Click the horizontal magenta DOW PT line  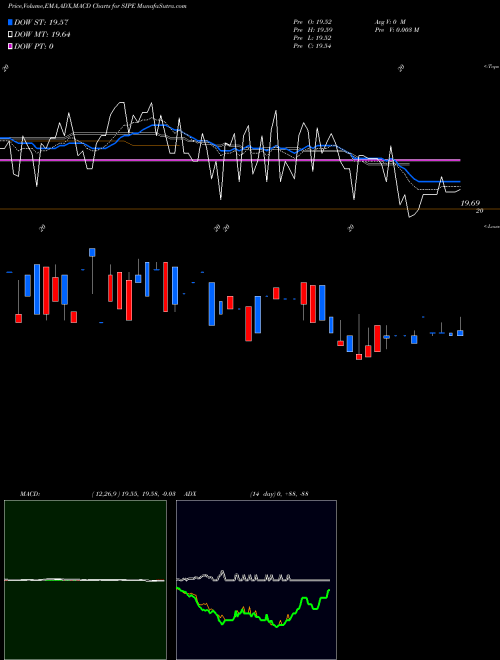tap(230, 160)
